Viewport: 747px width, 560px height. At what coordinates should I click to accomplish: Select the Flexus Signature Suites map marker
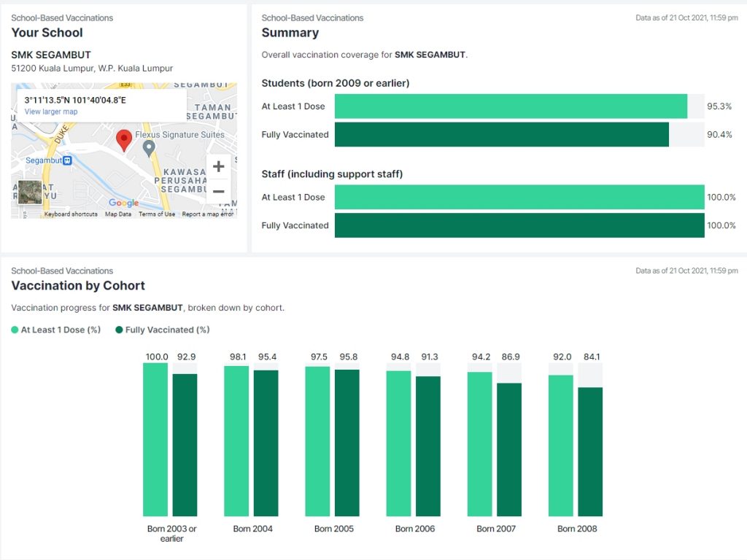pos(149,148)
